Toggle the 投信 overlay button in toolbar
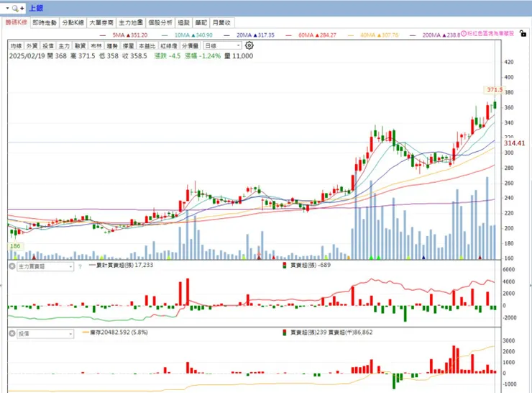The width and height of the screenshot is (532, 393). click(x=48, y=46)
